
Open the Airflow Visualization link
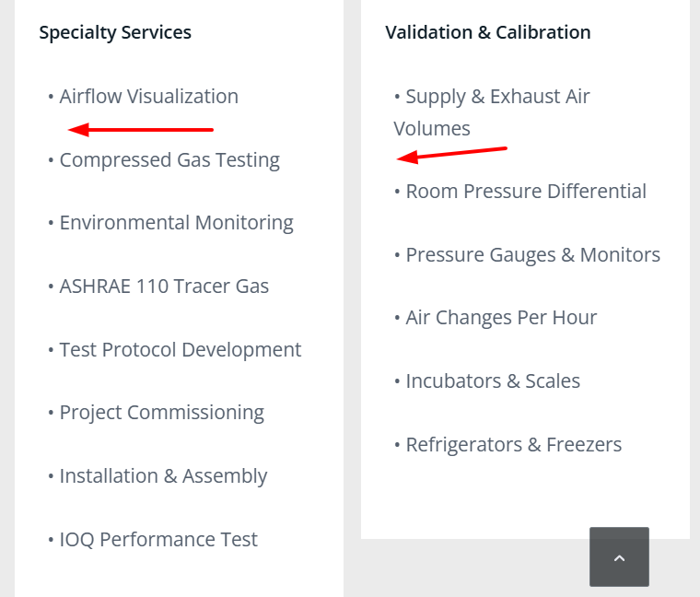click(148, 97)
